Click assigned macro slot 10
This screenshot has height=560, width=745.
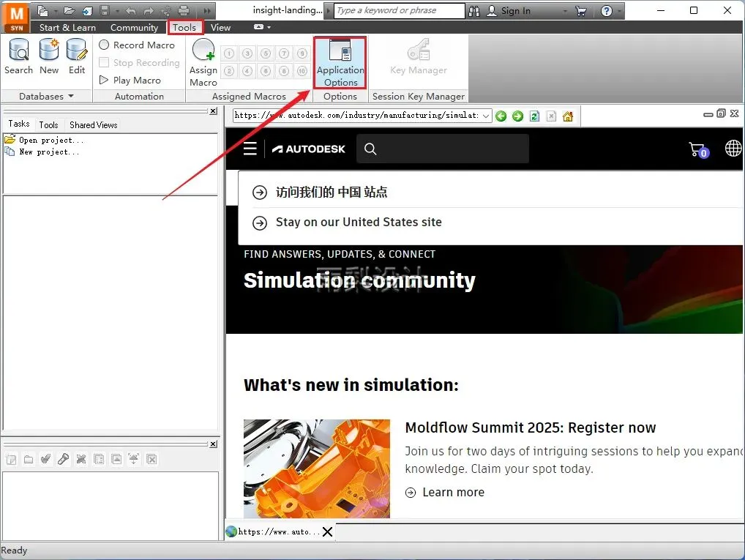pos(302,71)
